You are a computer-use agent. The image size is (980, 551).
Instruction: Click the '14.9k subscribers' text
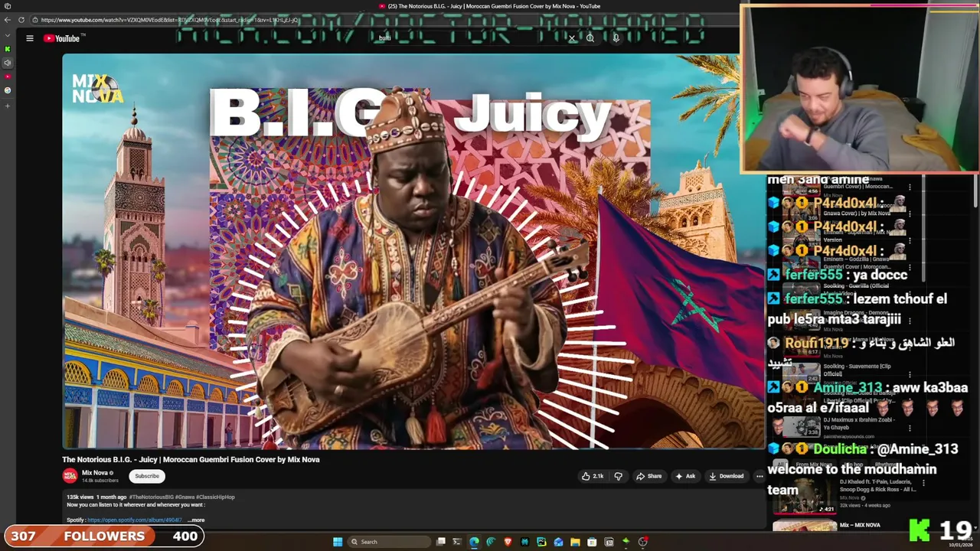[100, 481]
